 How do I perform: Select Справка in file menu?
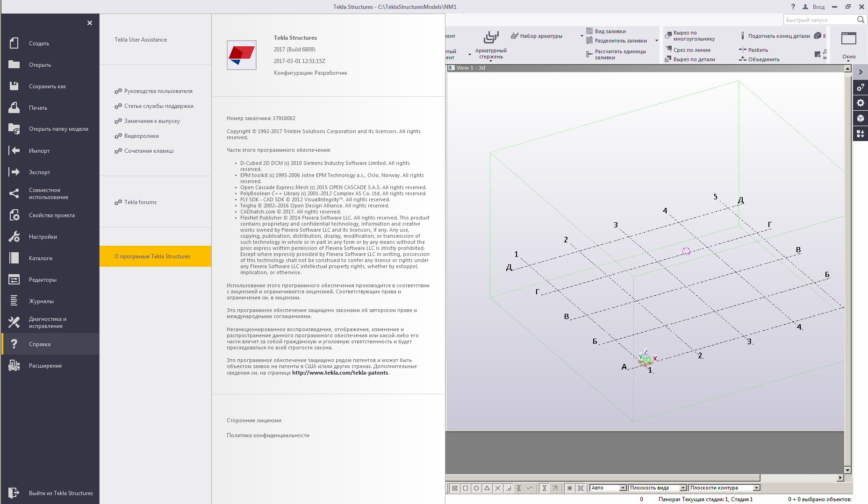[x=50, y=344]
